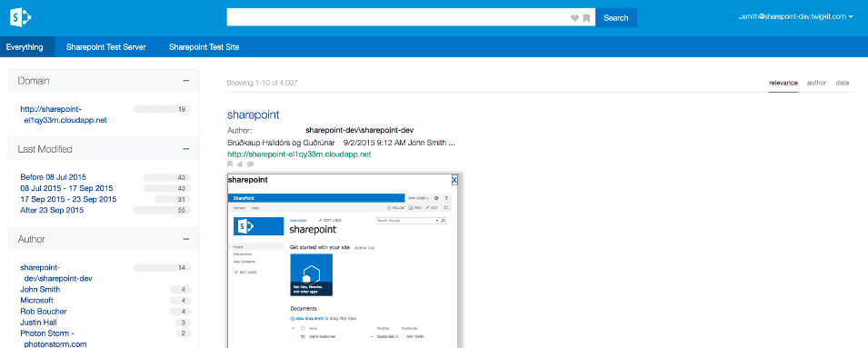Viewport: 868px width, 348px height.
Task: Collapse the Last Modified facet panel
Action: click(186, 149)
